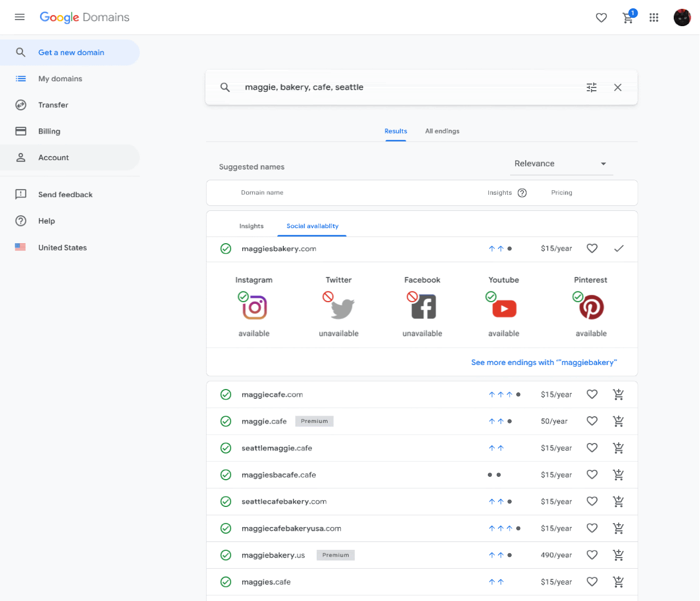Click the Google Domains logo
This screenshot has width=700, height=601.
85,17
